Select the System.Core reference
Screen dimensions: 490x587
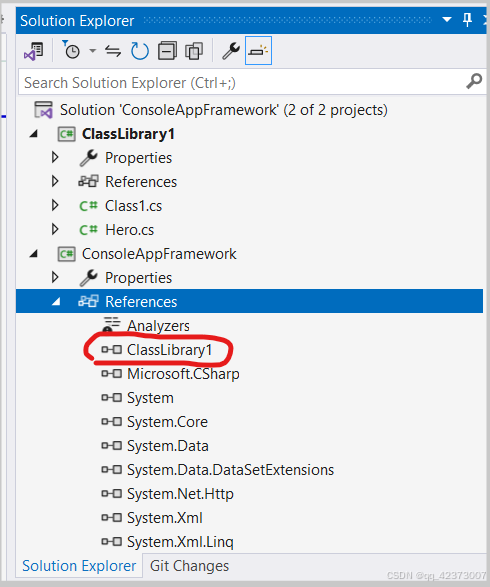tap(167, 422)
